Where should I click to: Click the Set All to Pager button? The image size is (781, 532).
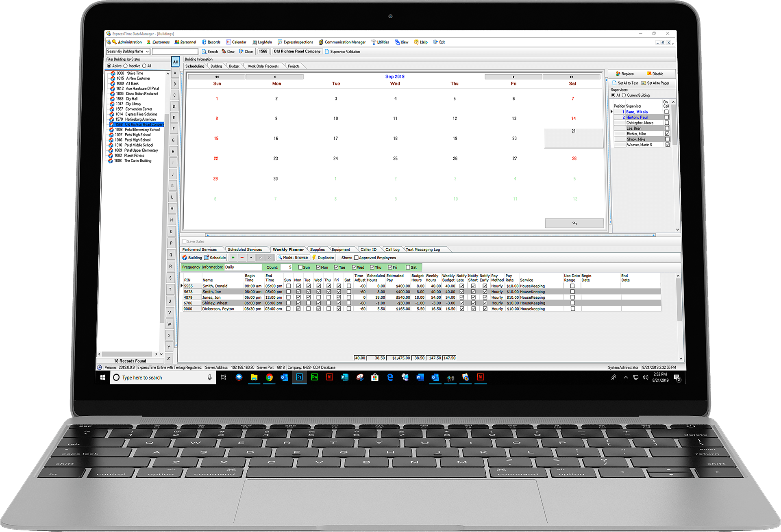(x=655, y=83)
